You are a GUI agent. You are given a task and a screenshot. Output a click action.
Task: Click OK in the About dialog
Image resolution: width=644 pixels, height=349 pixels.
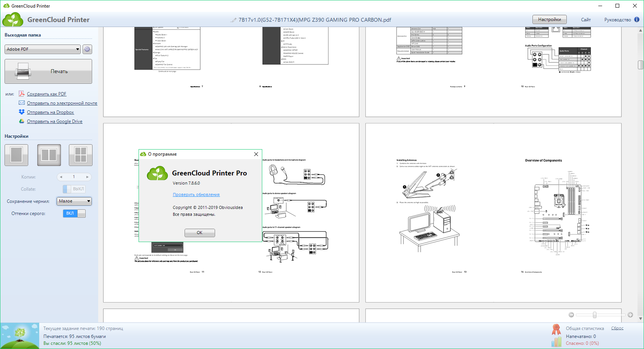pyautogui.click(x=199, y=233)
